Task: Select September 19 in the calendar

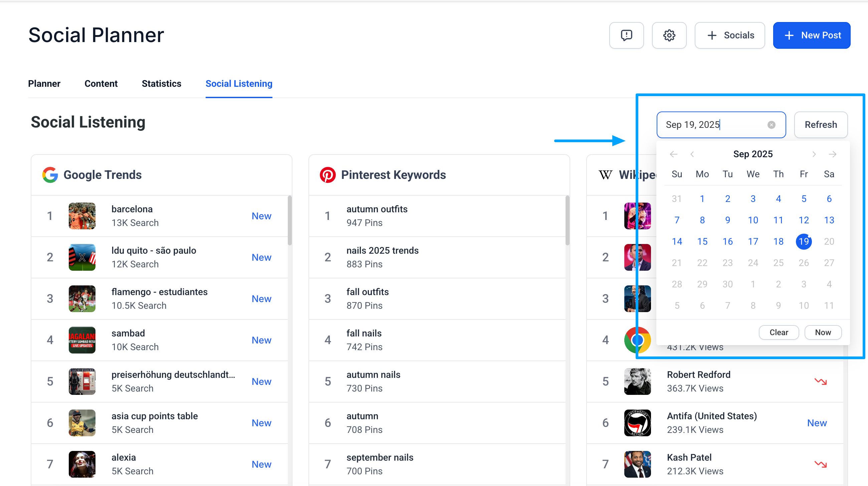Action: pos(803,241)
